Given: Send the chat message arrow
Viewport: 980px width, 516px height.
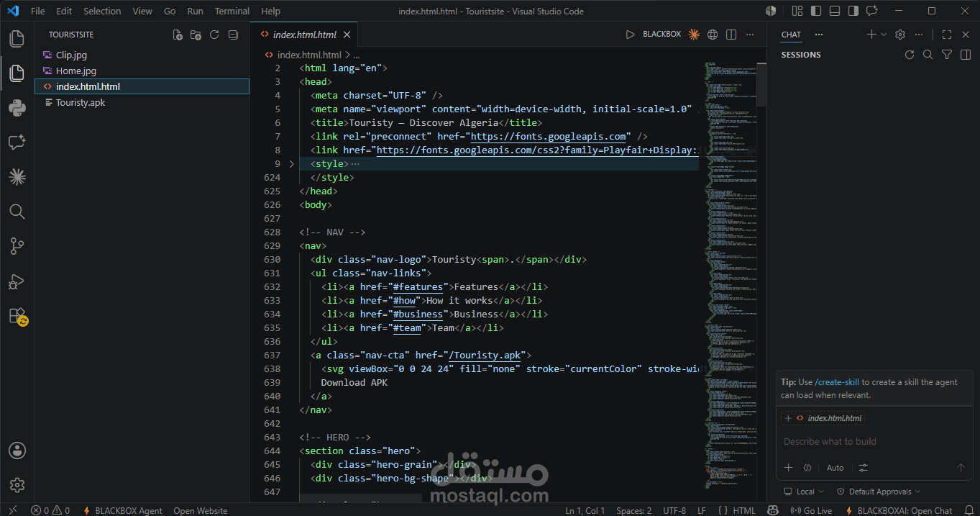Looking at the screenshot, I should coord(961,468).
